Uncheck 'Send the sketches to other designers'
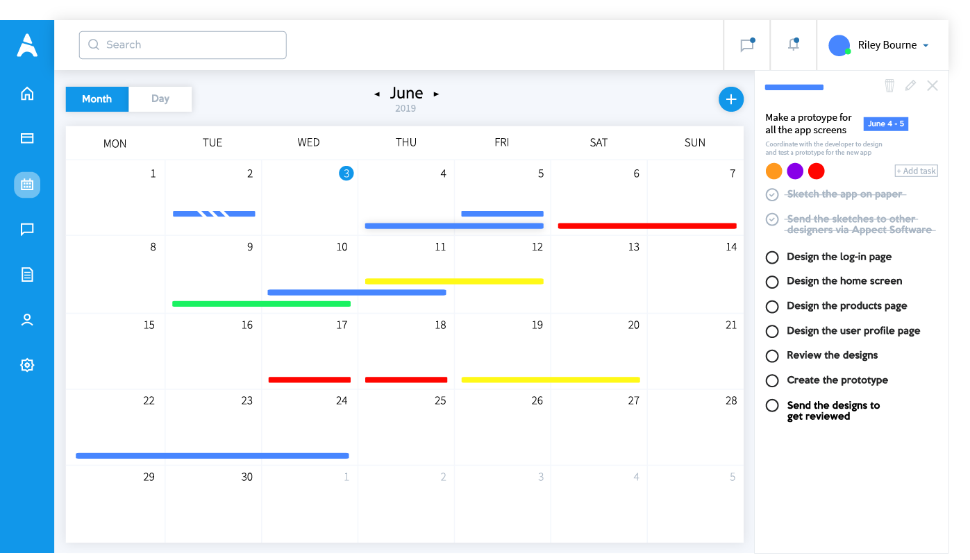 pos(772,219)
